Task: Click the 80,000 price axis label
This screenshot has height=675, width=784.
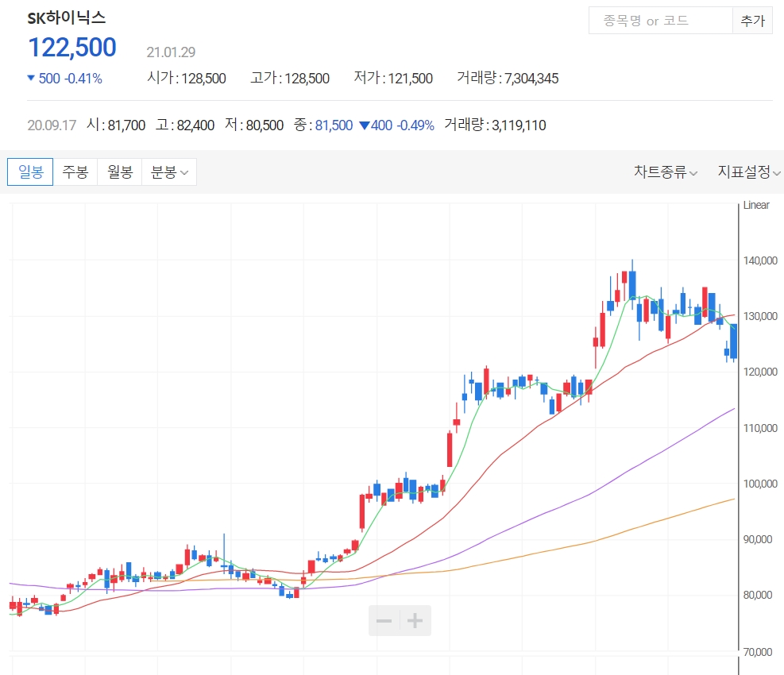Action: coord(758,595)
